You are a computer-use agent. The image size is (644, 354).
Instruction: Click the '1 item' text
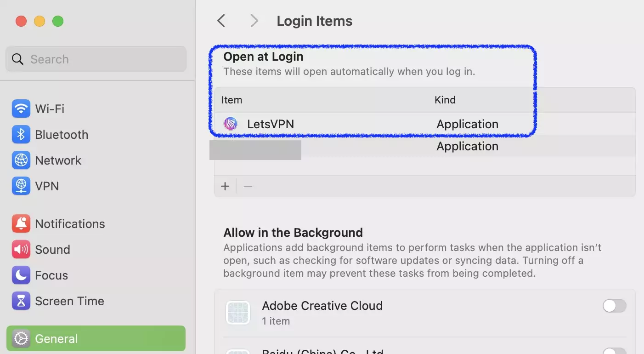[x=276, y=321]
